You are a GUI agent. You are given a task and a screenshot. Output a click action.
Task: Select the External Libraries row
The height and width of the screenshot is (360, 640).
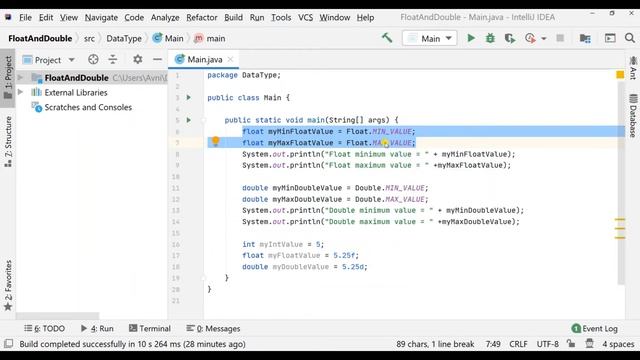point(76,93)
